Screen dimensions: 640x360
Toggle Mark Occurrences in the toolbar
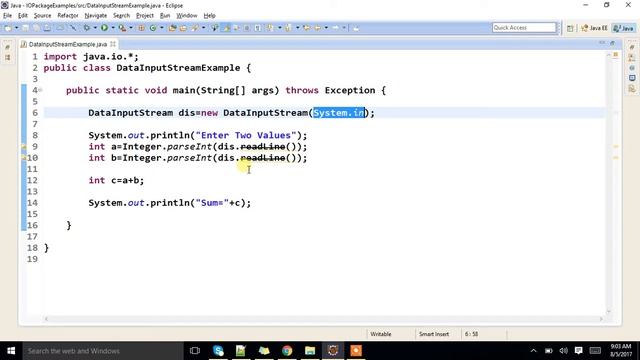tap(225, 28)
